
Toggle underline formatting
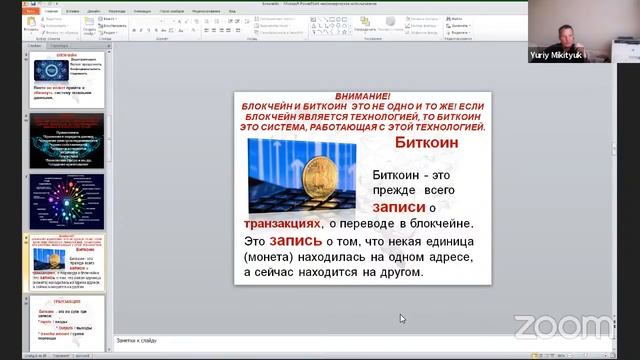coord(149,31)
